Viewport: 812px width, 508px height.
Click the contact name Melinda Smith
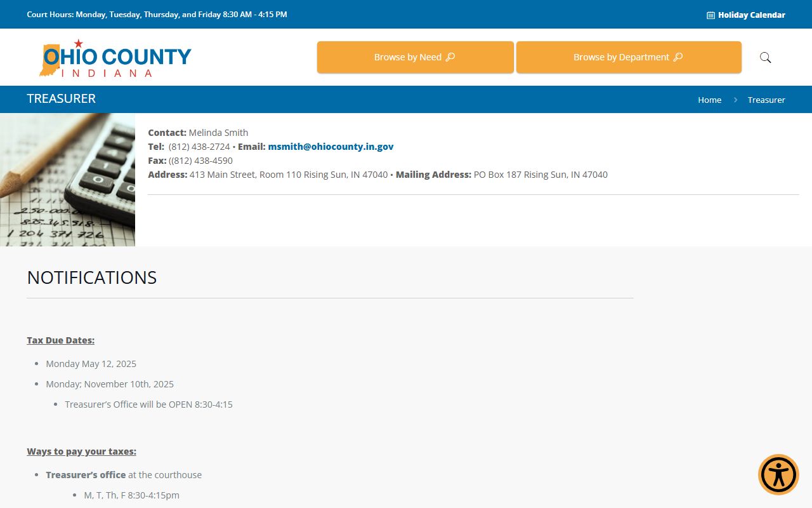(x=218, y=133)
